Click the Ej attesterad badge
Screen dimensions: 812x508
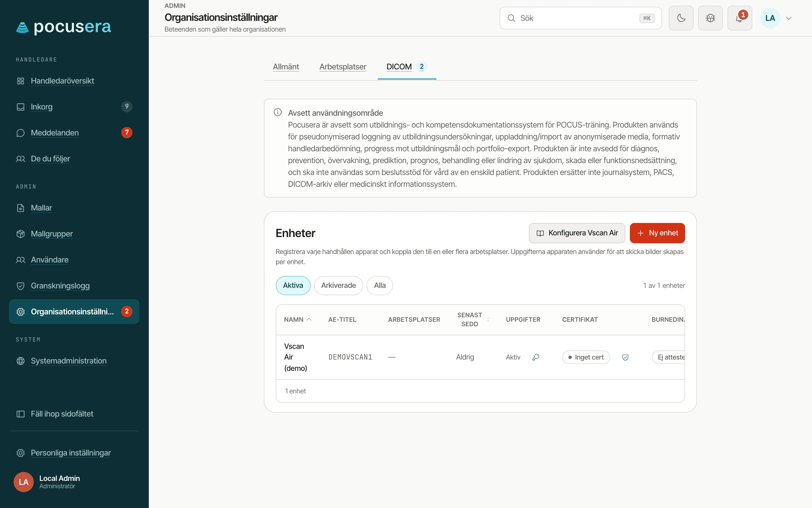click(668, 358)
